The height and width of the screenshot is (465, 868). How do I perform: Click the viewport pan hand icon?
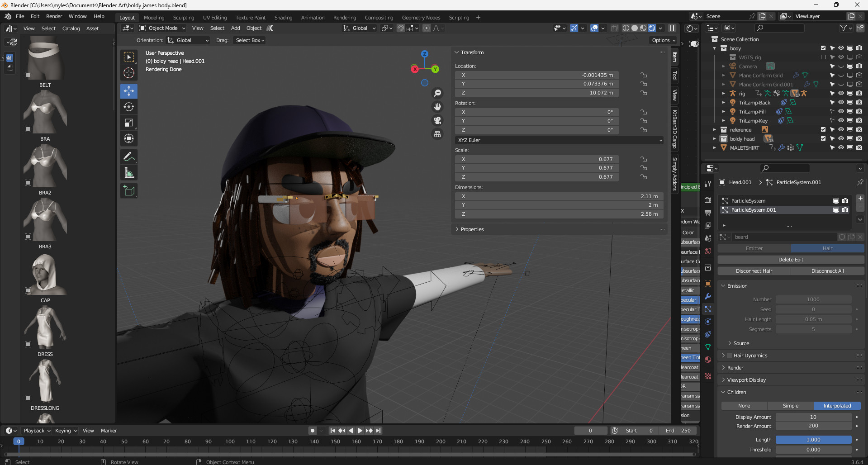tap(437, 107)
